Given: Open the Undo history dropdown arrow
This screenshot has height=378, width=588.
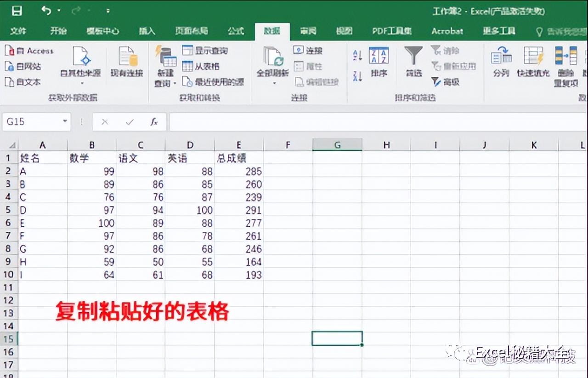Looking at the screenshot, I should tap(59, 11).
